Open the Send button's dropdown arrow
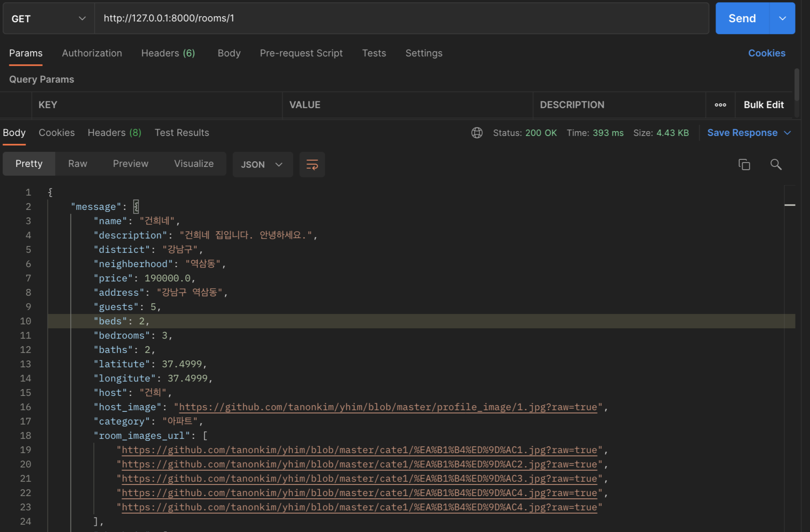The height and width of the screenshot is (532, 810). point(782,18)
